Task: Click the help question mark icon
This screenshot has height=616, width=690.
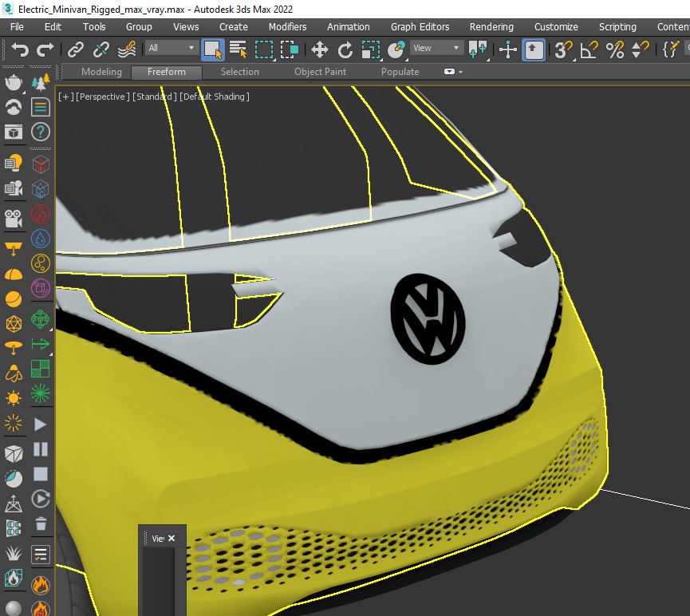Action: 41,132
